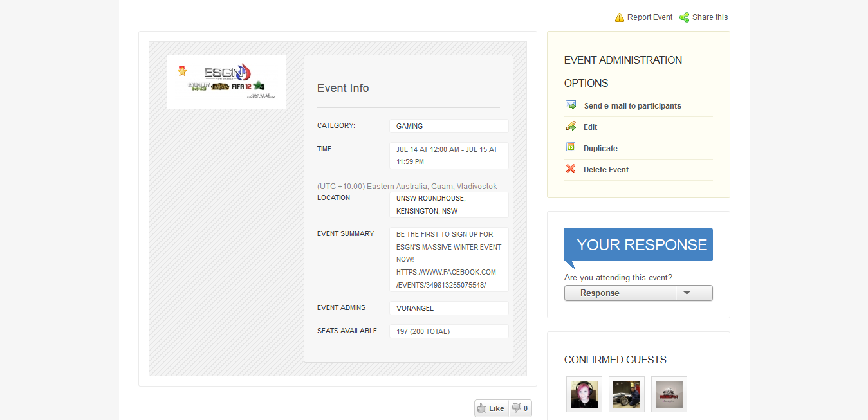This screenshot has width=868, height=420.
Task: Choose the Duplicate admin option
Action: coord(600,149)
